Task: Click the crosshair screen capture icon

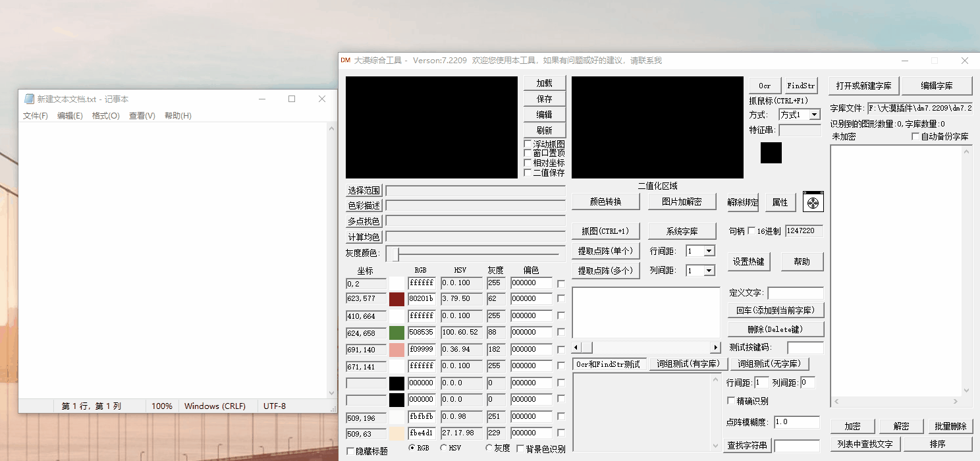Action: click(813, 202)
